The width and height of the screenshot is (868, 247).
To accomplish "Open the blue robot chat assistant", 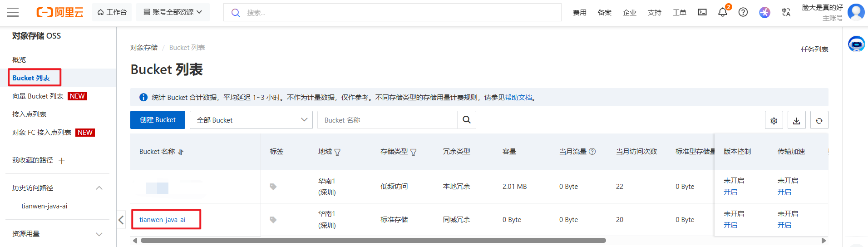I will pyautogui.click(x=856, y=44).
